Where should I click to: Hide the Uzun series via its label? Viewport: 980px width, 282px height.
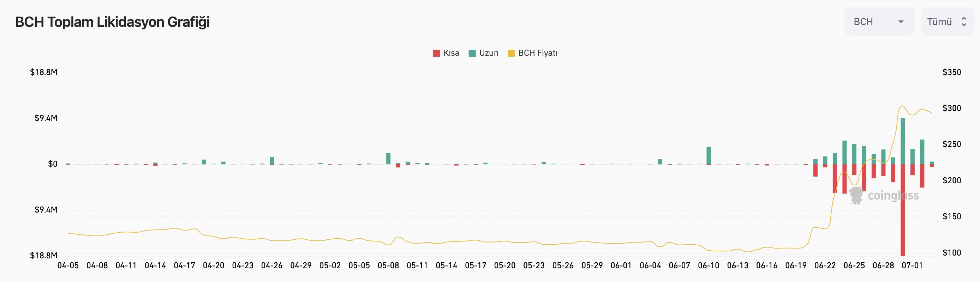489,53
